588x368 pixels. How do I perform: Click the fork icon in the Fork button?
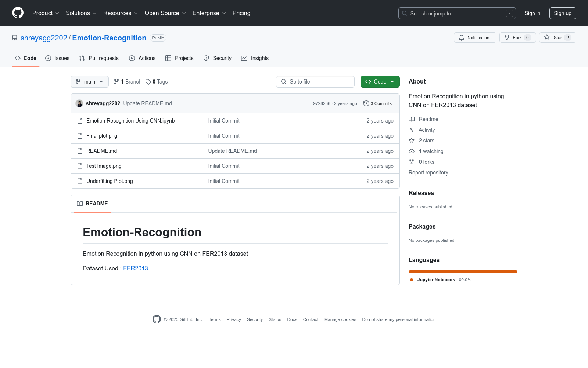pyautogui.click(x=507, y=38)
